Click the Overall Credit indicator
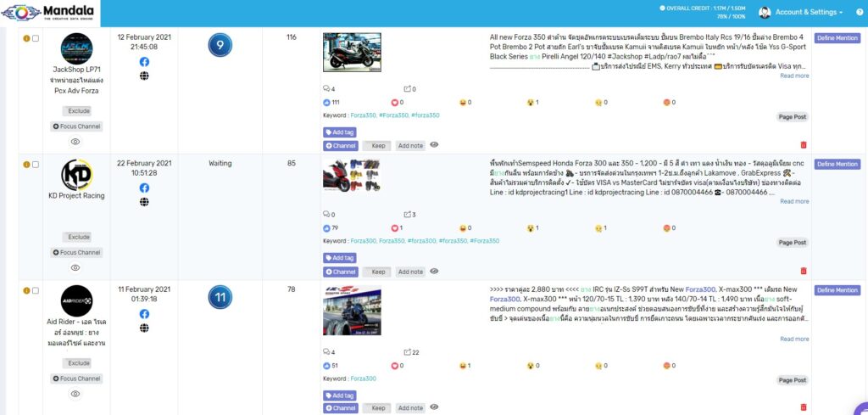Screen dimensions: 868x415 (x=703, y=12)
